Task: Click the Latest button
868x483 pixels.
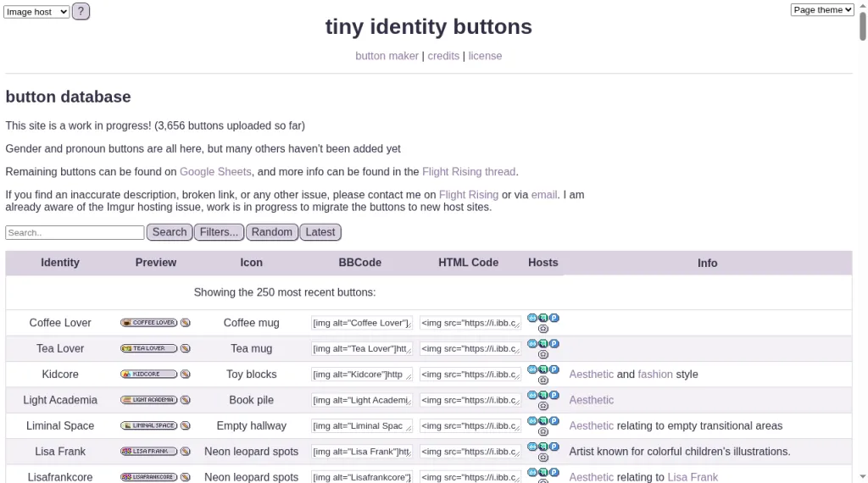Action: click(x=320, y=232)
